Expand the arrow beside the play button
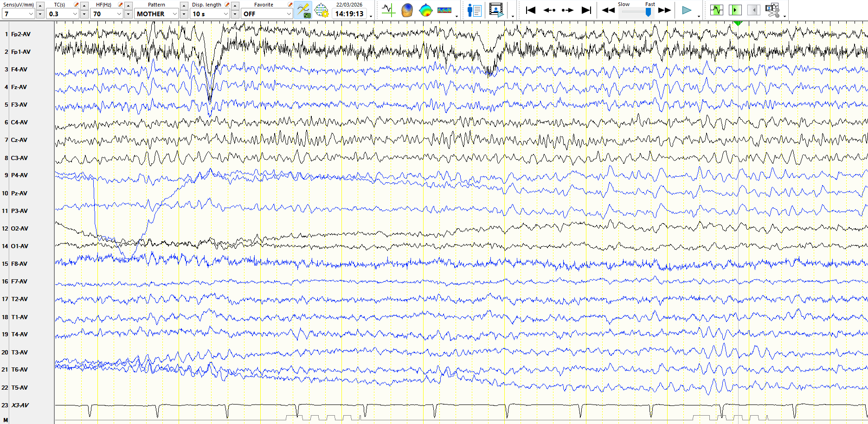The width and height of the screenshot is (868, 424). (x=699, y=16)
